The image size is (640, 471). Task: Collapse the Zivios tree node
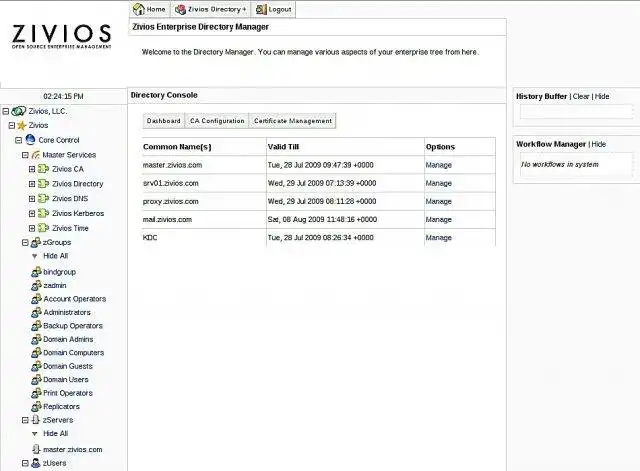pyautogui.click(x=12, y=126)
